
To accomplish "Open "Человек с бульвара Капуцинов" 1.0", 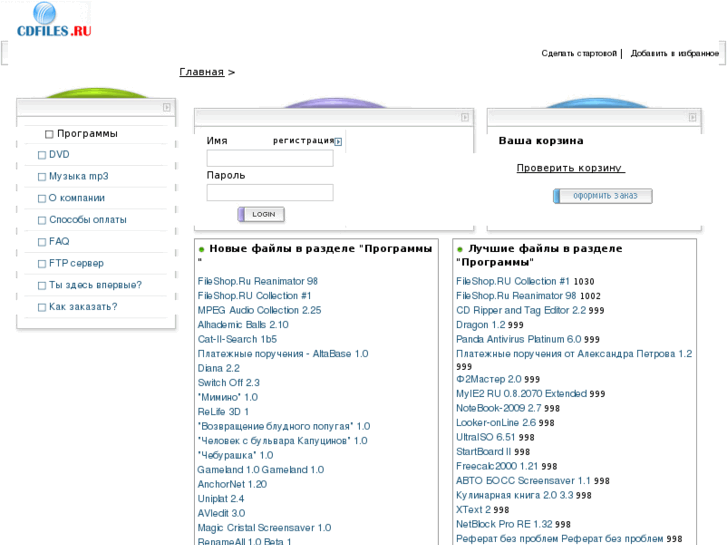I will point(282,441).
